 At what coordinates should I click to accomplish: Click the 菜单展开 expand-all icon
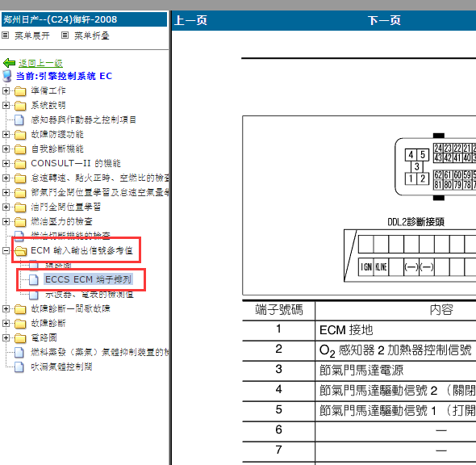click(5, 36)
